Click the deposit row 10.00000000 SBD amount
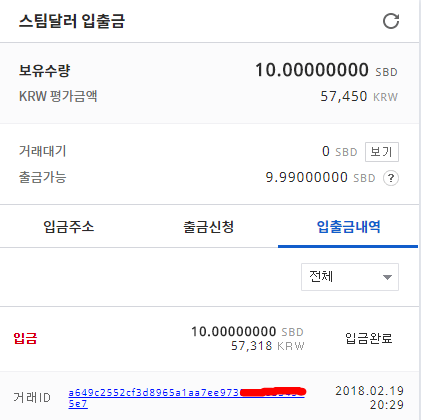The image size is (421, 420). [x=247, y=332]
